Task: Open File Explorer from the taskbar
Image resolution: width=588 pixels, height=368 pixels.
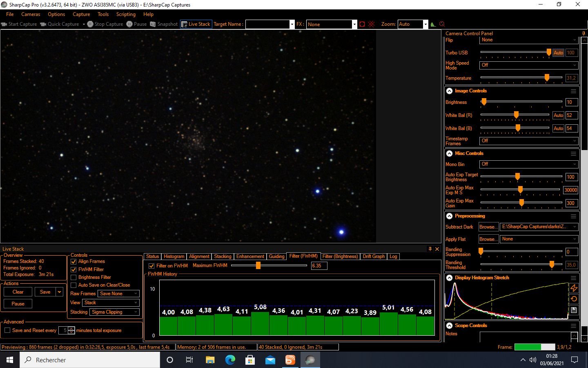Action: click(x=210, y=360)
